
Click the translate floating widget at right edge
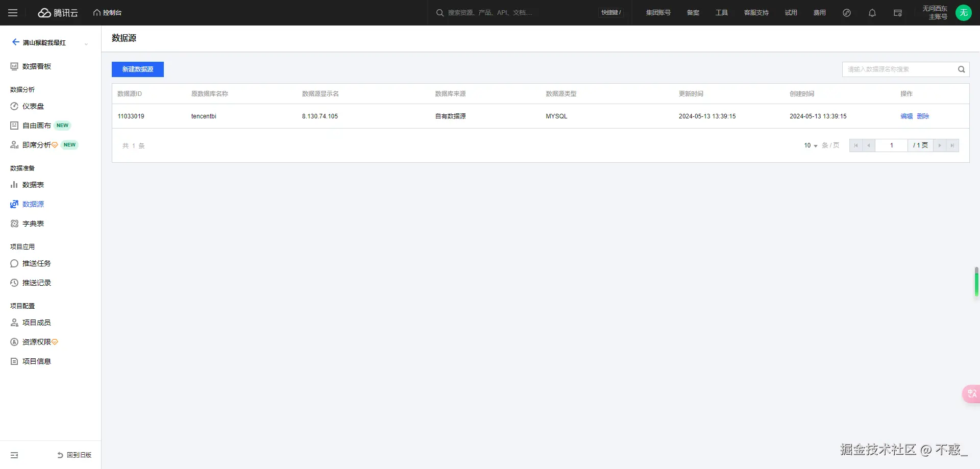[971, 393]
